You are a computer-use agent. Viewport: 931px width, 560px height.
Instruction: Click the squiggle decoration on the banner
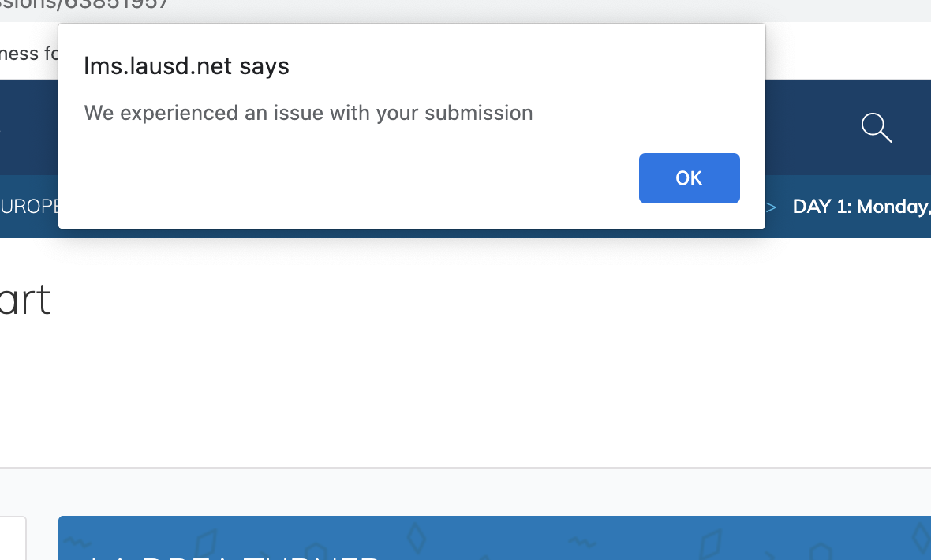point(76,541)
